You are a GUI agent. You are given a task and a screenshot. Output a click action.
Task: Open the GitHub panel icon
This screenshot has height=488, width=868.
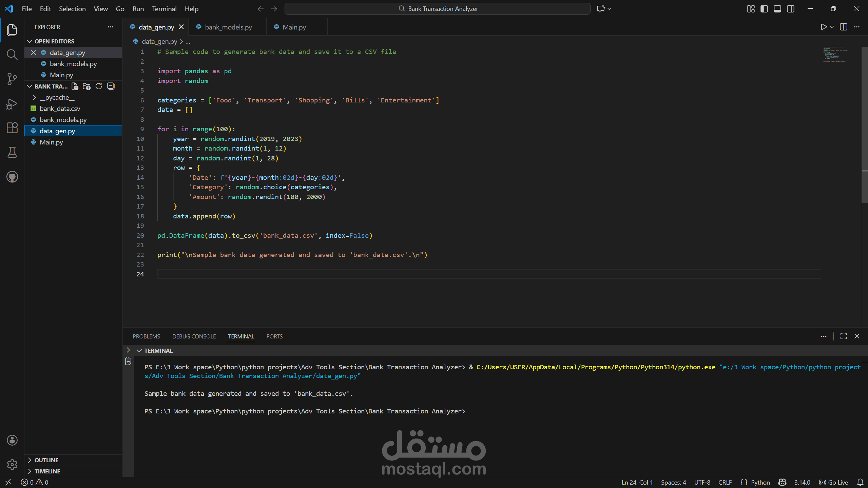pyautogui.click(x=12, y=177)
